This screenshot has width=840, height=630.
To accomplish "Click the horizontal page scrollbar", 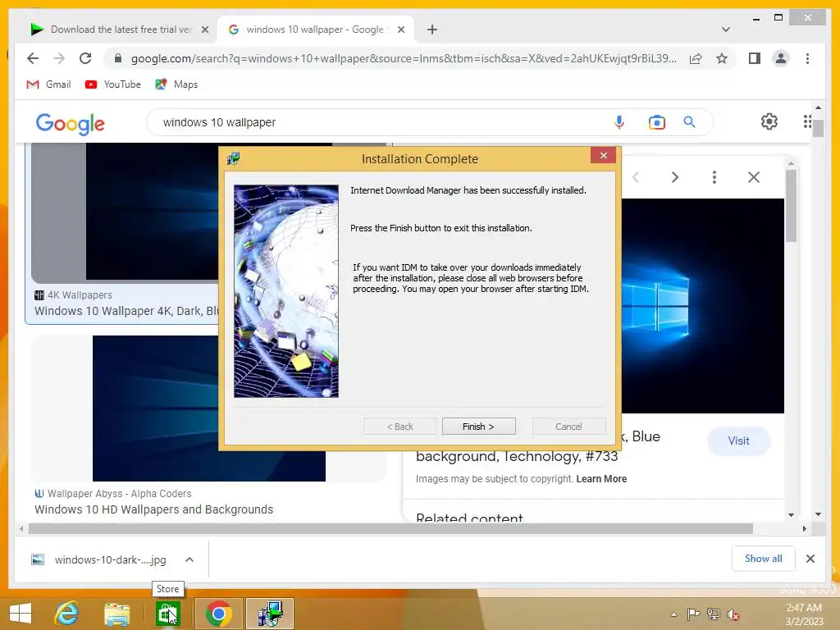I will click(x=390, y=529).
